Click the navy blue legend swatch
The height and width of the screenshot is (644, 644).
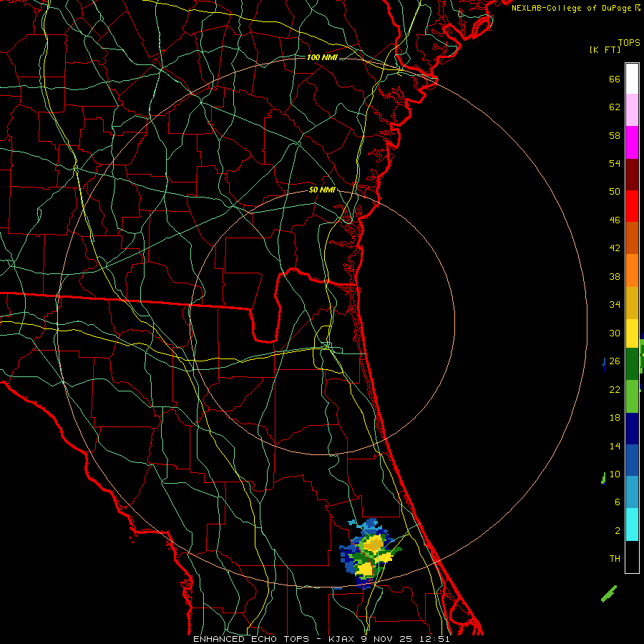click(632, 429)
